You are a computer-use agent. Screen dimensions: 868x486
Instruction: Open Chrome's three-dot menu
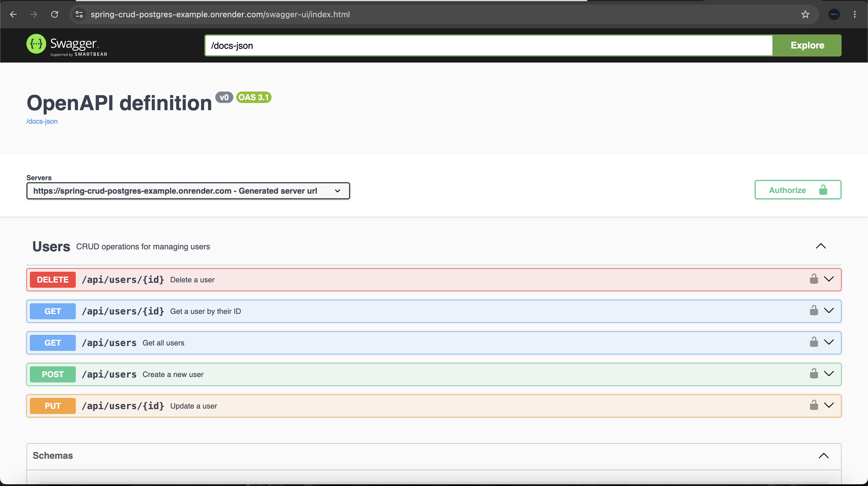855,14
